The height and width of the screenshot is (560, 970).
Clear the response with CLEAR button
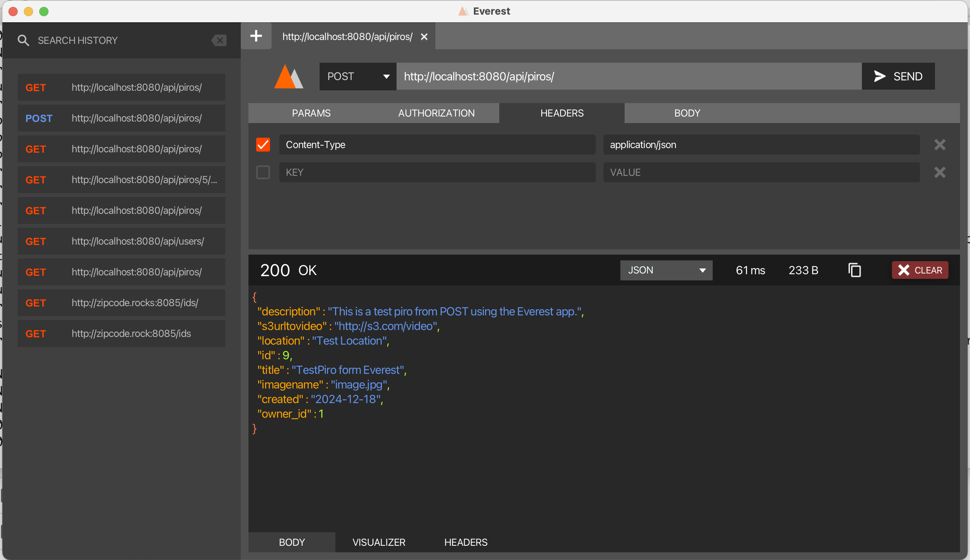point(920,270)
